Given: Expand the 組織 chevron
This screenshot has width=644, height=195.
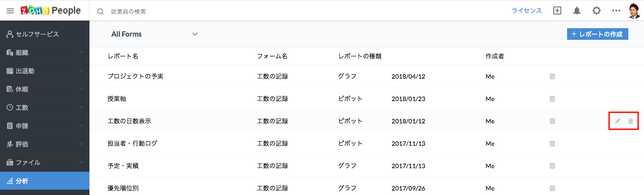Looking at the screenshot, I should (81, 52).
